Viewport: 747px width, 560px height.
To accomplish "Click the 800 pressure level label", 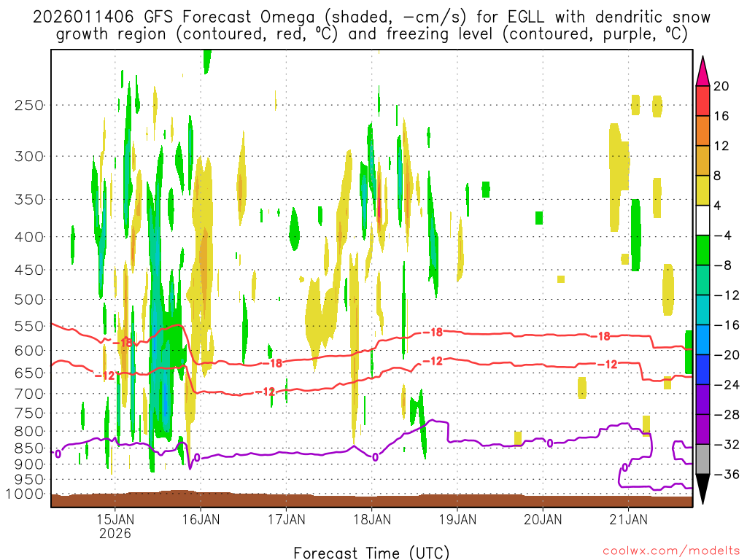I will coord(29,432).
